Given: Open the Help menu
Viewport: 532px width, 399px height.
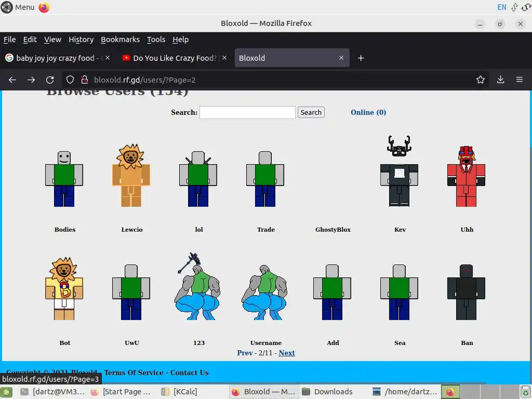Looking at the screenshot, I should click(180, 39).
